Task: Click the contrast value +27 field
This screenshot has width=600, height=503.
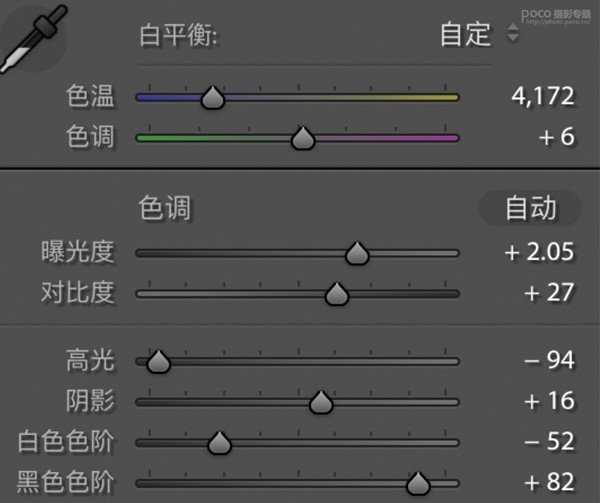Action: click(549, 293)
